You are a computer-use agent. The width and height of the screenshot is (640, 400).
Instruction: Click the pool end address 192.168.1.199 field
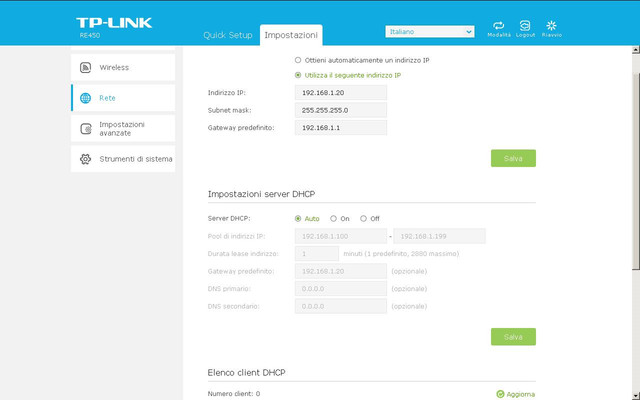pyautogui.click(x=440, y=236)
